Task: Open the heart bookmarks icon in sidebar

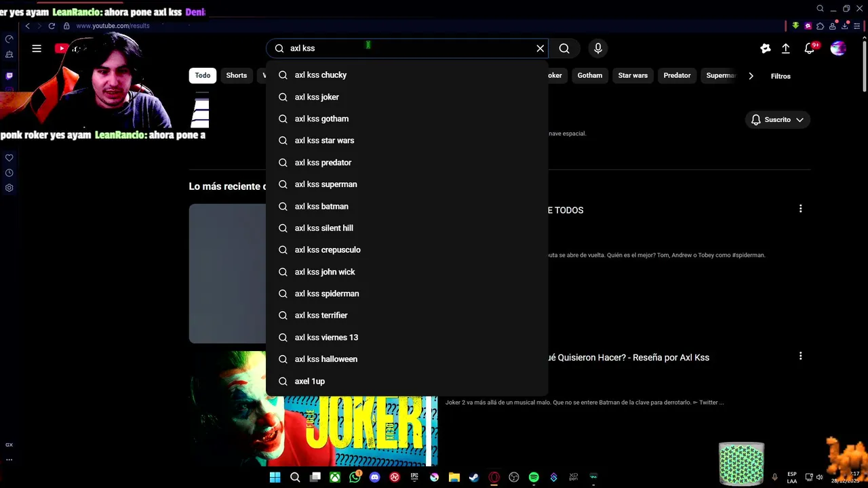Action: (x=9, y=158)
